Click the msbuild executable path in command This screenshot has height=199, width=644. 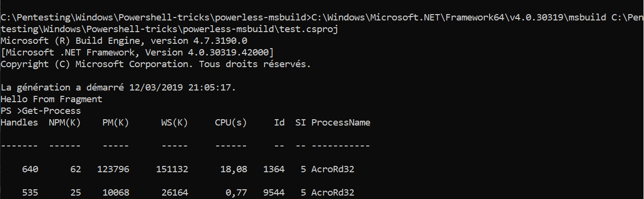tap(458, 18)
